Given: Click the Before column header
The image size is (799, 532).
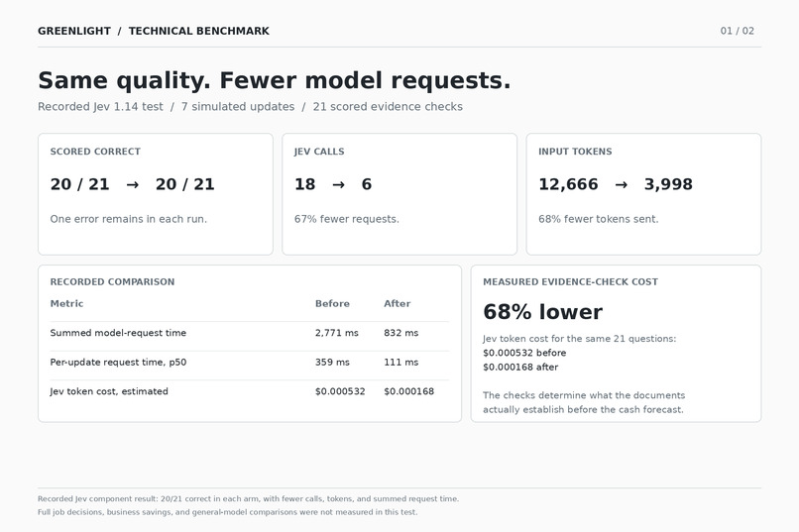Looking at the screenshot, I should (332, 303).
